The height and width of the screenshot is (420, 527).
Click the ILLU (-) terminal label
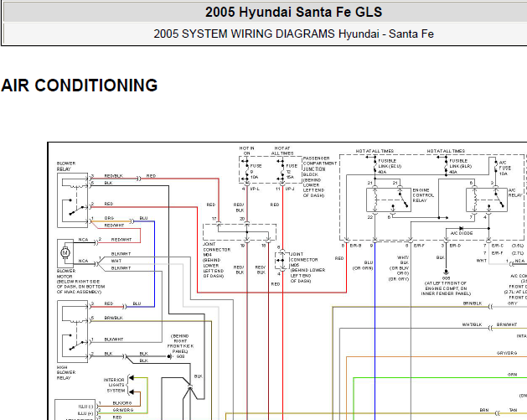tap(85, 407)
